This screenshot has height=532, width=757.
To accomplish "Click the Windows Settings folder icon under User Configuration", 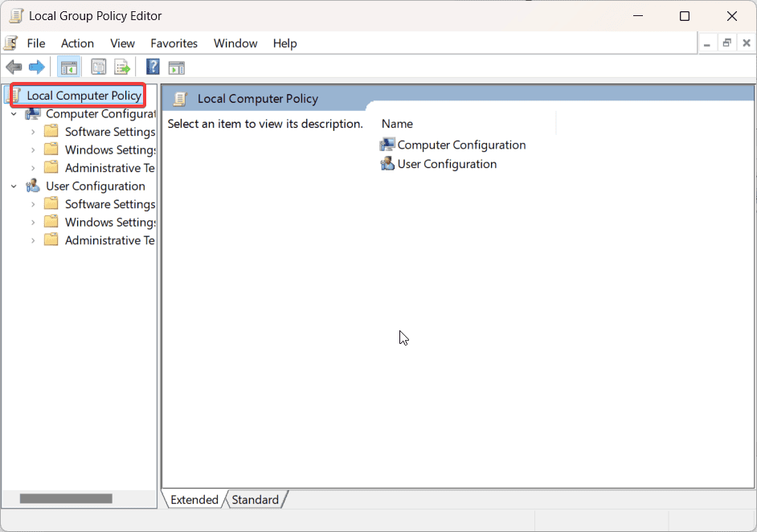I will point(51,222).
